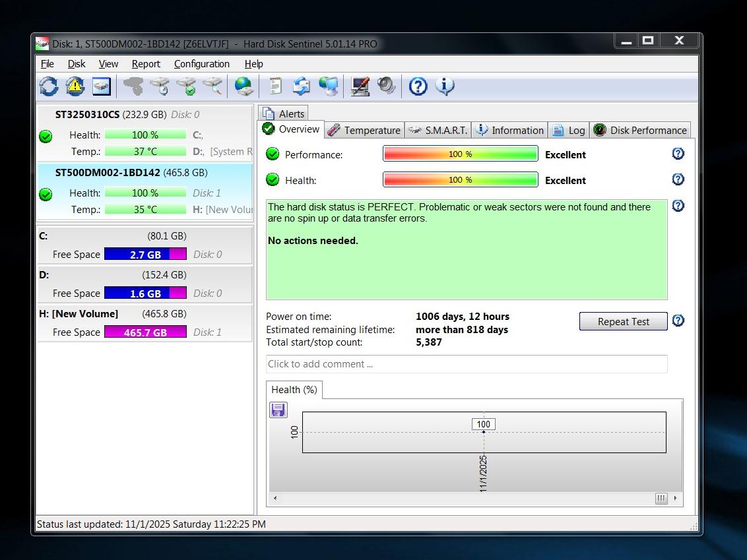Switch to the S.M.A.R.T. tab
The image size is (747, 560).
tap(439, 131)
